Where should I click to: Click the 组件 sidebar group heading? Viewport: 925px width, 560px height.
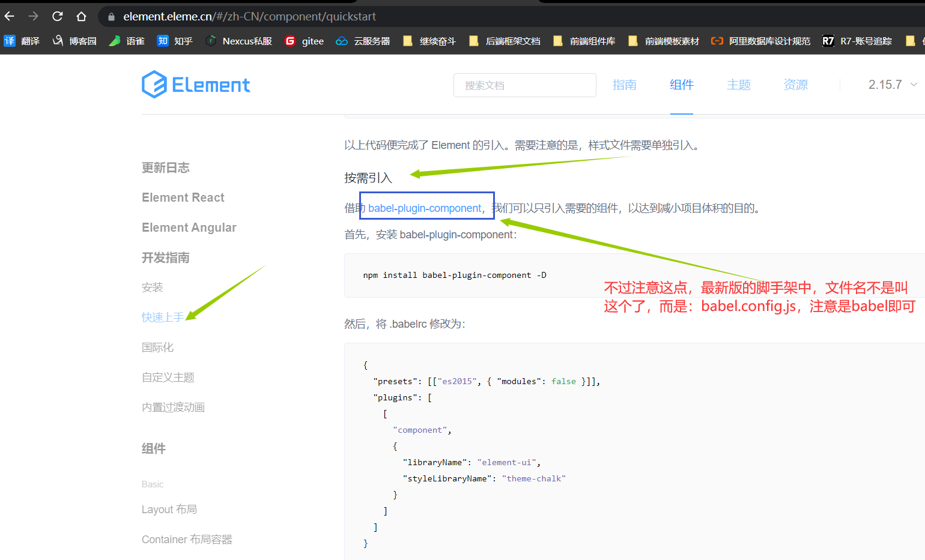[154, 448]
